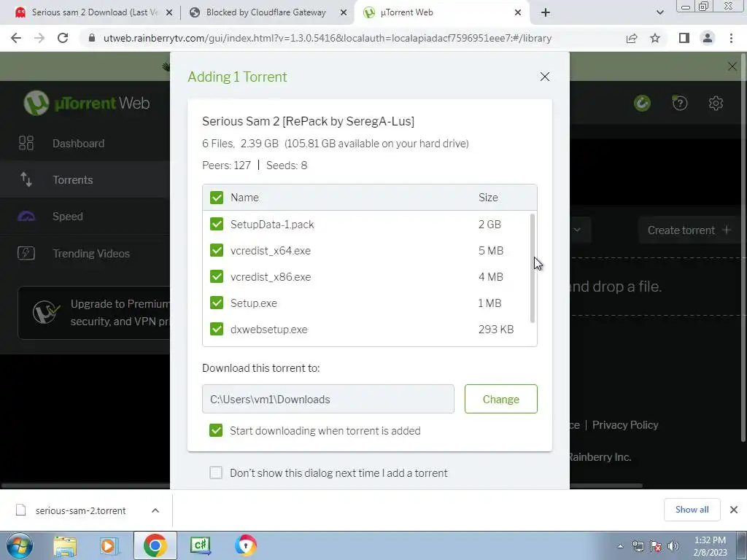
Task: Click the download path input field
Action: [328, 399]
